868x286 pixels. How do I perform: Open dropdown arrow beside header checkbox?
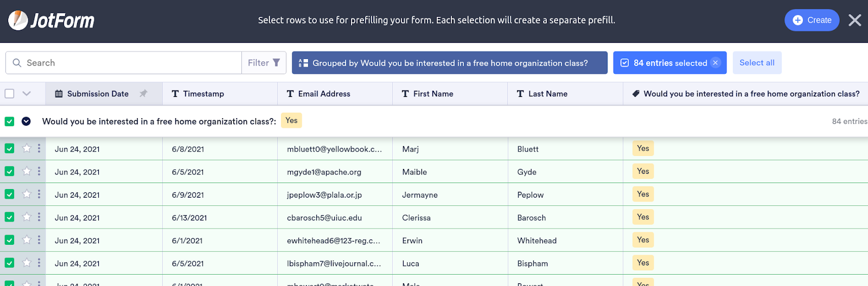[27, 94]
